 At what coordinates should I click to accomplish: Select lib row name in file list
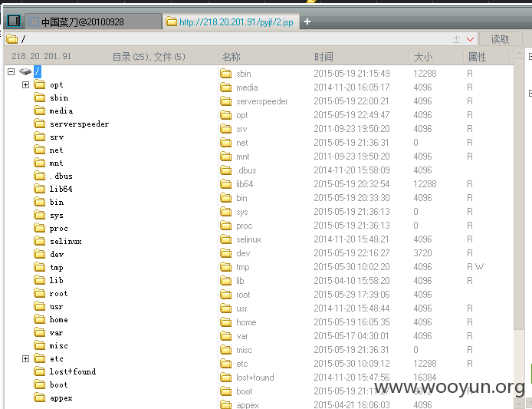coord(240,281)
